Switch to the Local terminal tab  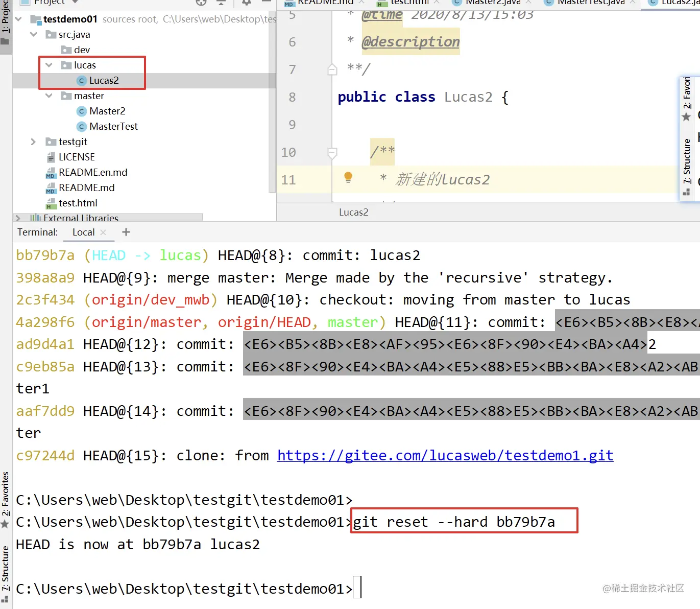[84, 232]
